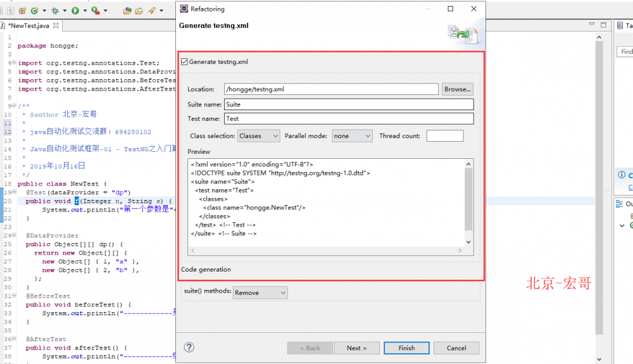Click the green Run button
Screen dimensions: 633x364
pos(75,11)
